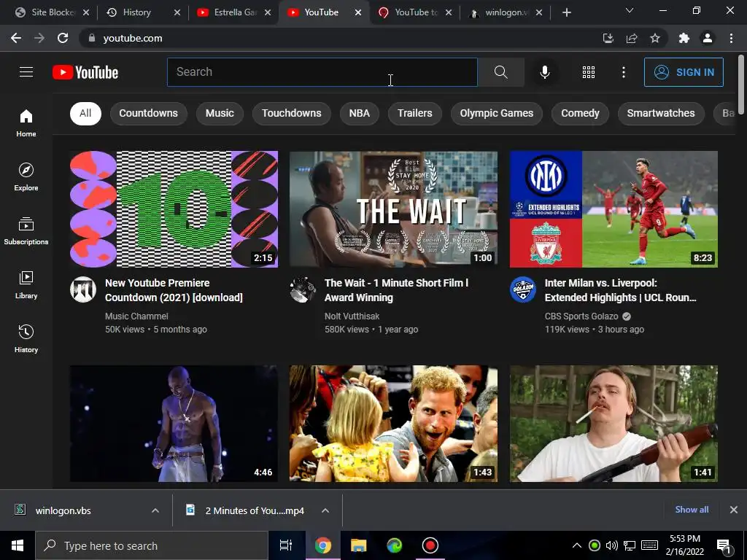Switch to the YouTube to converter tab

point(414,12)
